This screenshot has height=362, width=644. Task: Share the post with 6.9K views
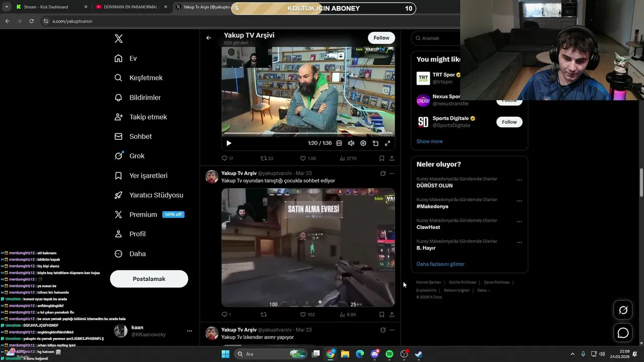click(x=392, y=314)
